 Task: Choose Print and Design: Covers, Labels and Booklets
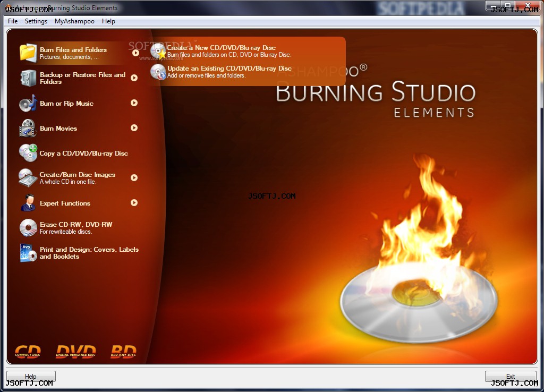point(89,253)
